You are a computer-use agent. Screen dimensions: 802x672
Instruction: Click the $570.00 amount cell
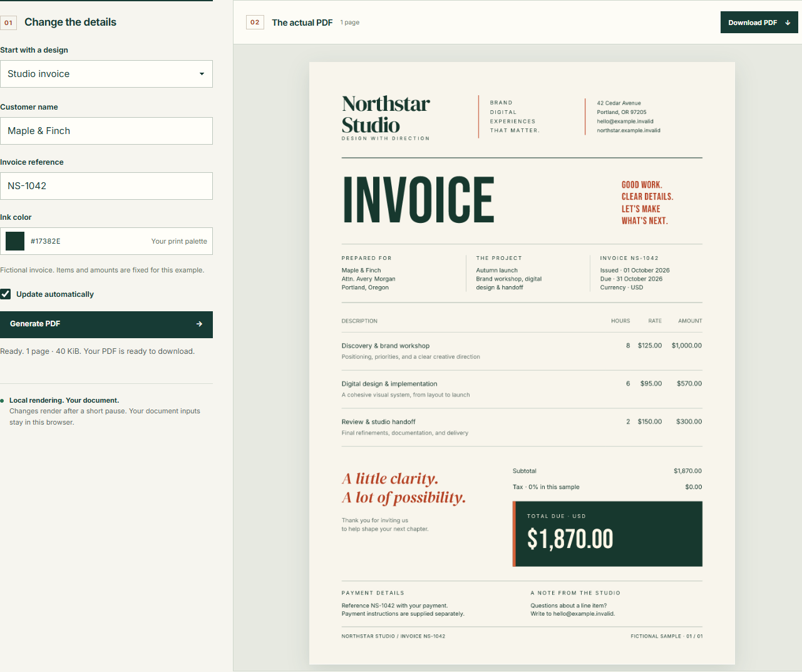pyautogui.click(x=689, y=384)
